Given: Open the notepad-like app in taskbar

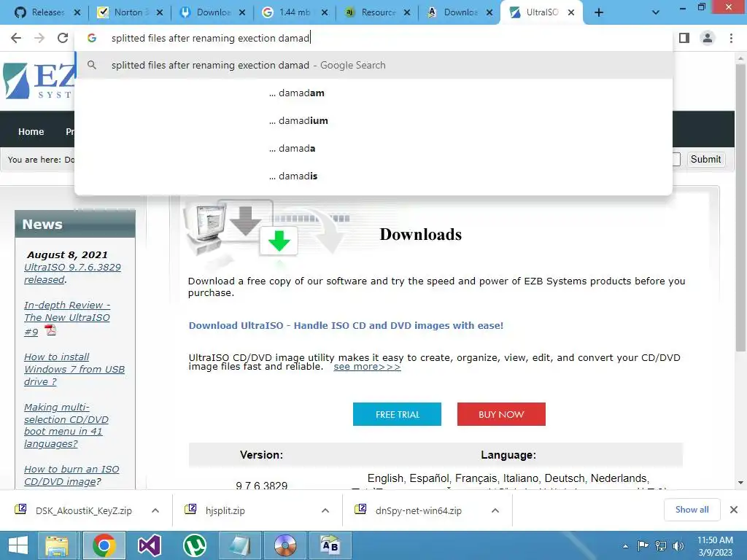Looking at the screenshot, I should pyautogui.click(x=239, y=545).
